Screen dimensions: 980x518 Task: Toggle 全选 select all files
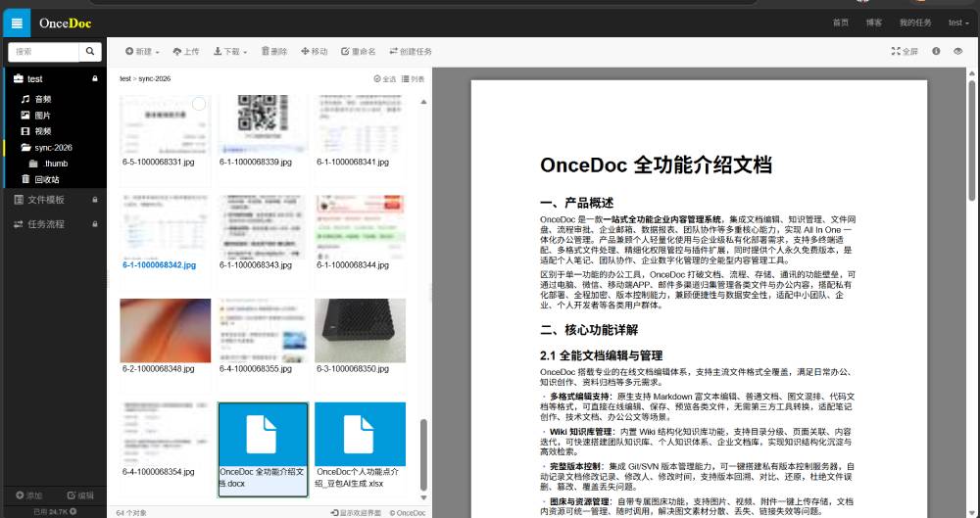coord(385,78)
